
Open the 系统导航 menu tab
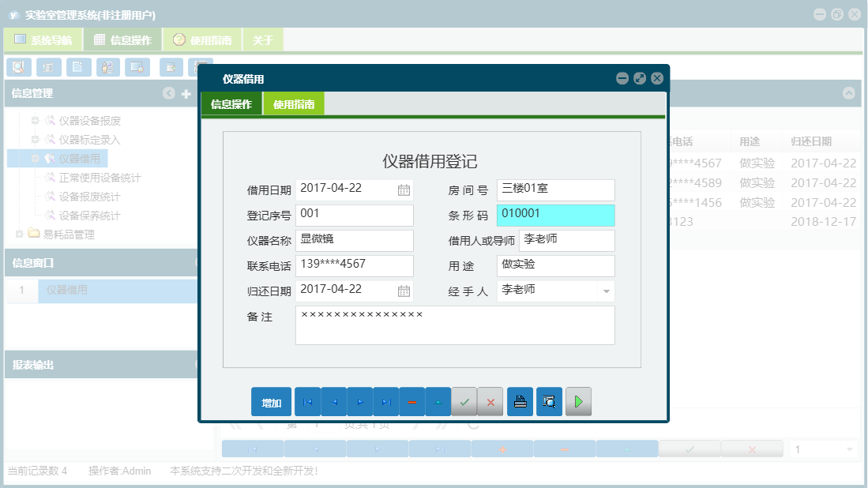[x=43, y=39]
